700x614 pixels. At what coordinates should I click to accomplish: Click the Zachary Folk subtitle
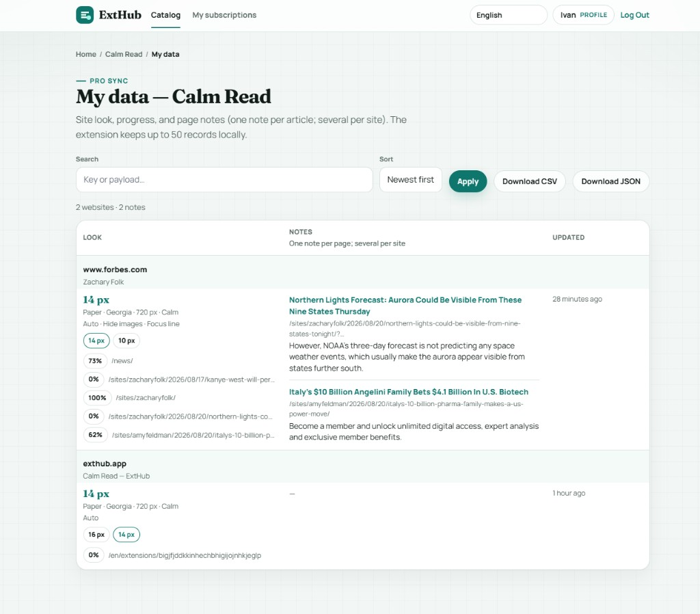point(103,282)
